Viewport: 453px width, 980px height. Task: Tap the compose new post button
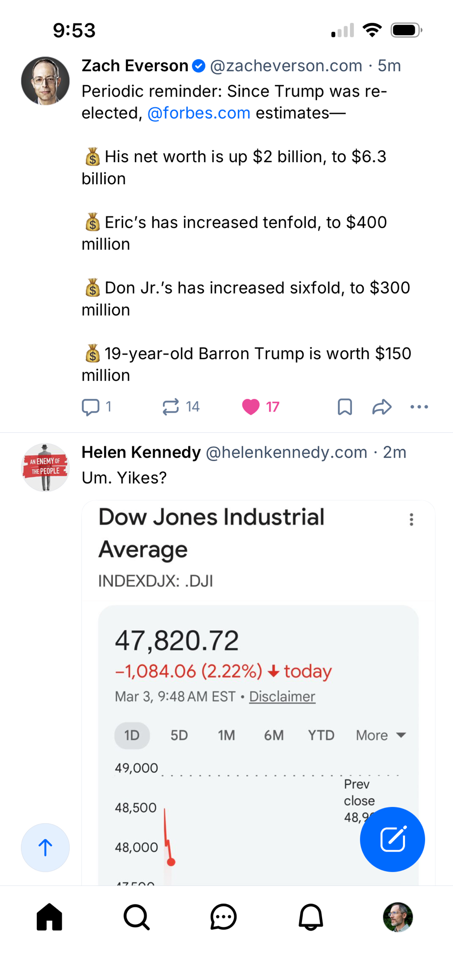(392, 839)
